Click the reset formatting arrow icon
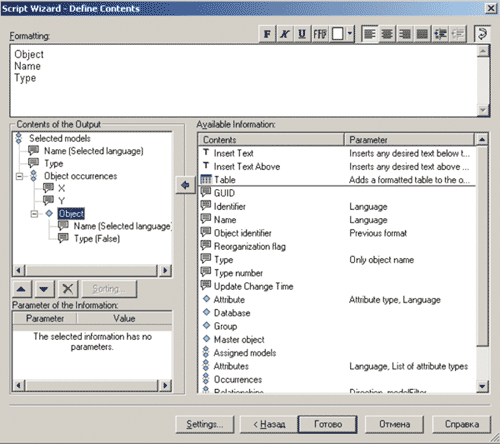500x444 pixels. tap(482, 34)
